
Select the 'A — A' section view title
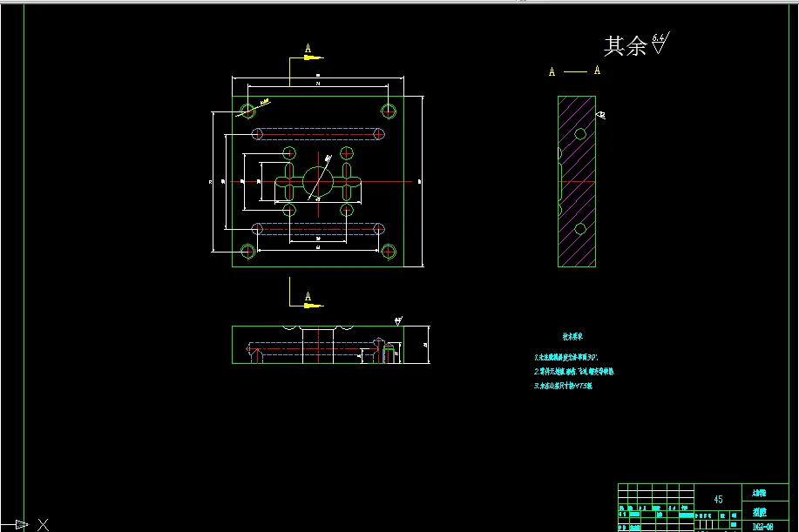[x=574, y=71]
